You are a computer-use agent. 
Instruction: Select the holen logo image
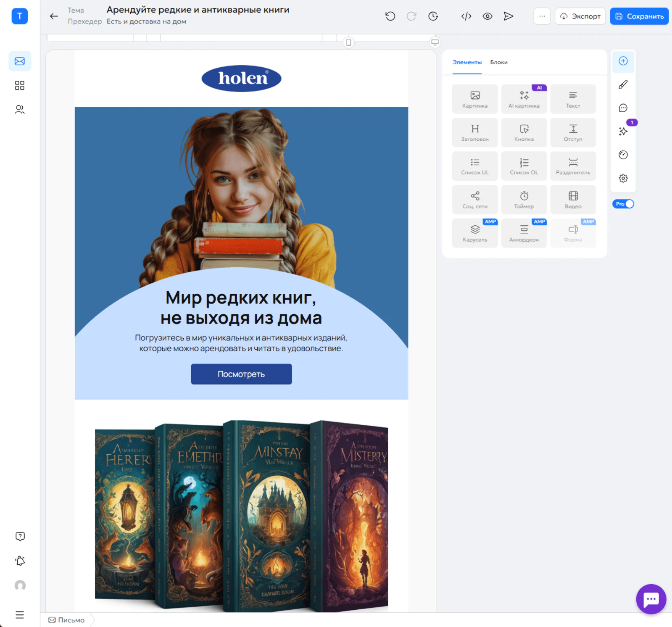click(x=241, y=79)
